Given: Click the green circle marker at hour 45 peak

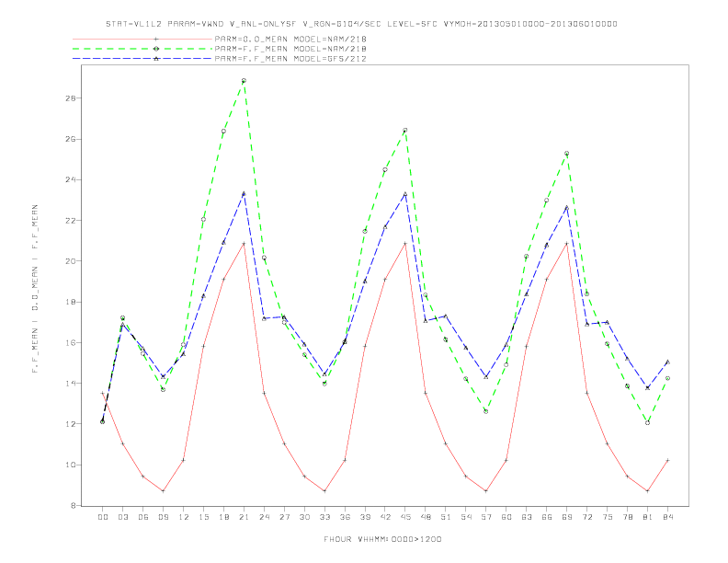Looking at the screenshot, I should pos(405,130).
